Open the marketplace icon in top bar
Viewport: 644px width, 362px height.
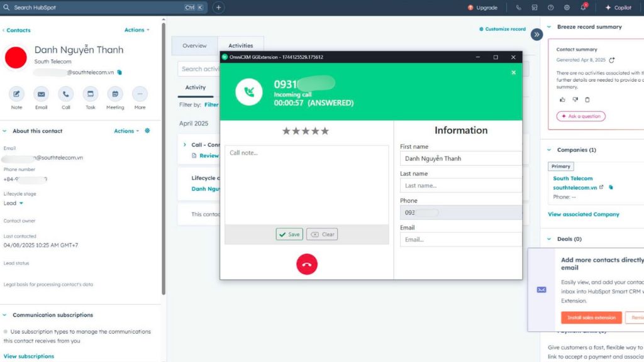[x=535, y=8]
